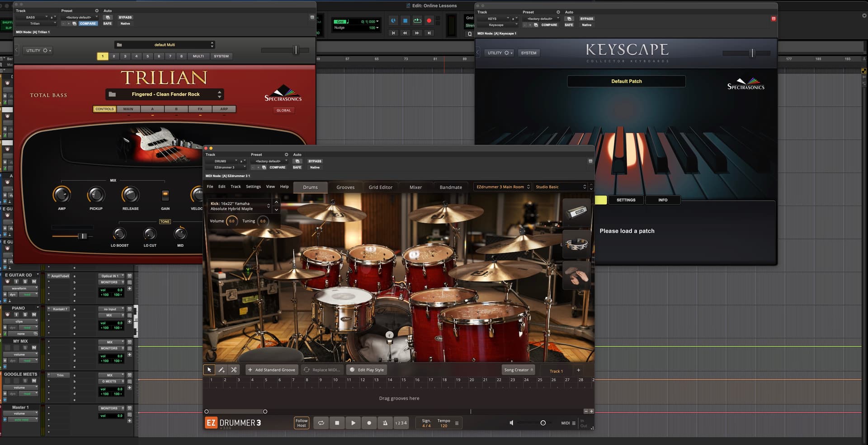
Task: Toggle the GAIN switch in Trilian
Action: [165, 195]
